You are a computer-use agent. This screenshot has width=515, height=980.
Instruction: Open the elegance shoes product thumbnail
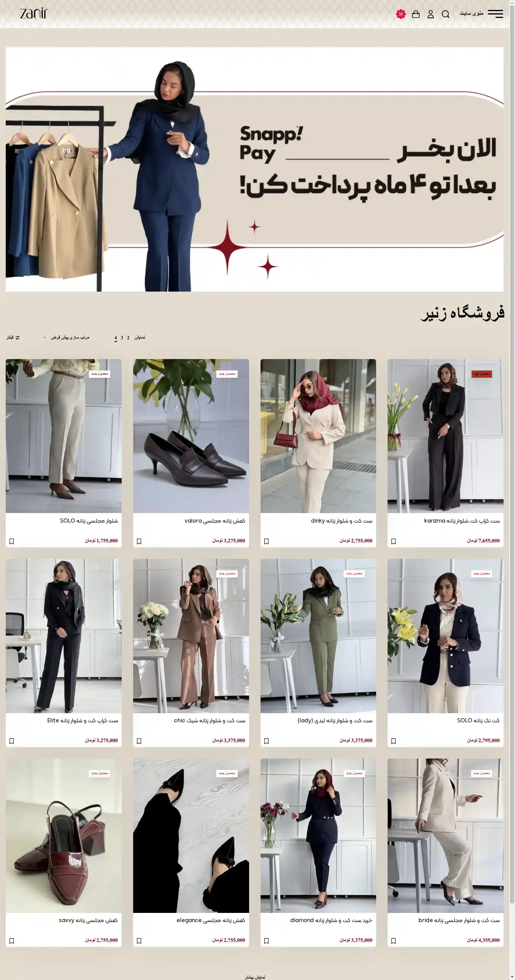click(191, 836)
